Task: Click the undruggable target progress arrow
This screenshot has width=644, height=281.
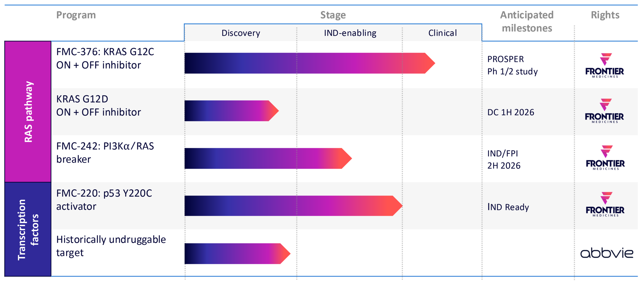Action: click(237, 253)
